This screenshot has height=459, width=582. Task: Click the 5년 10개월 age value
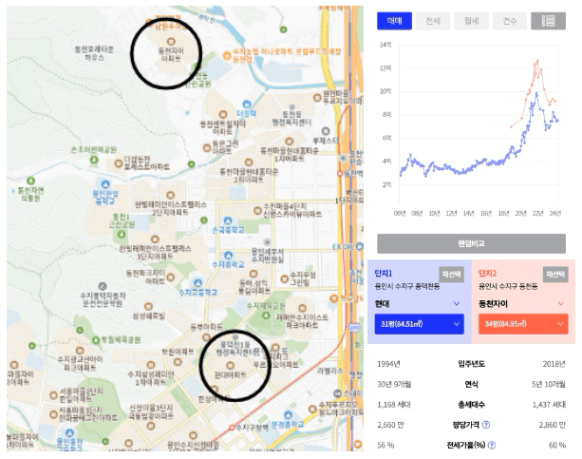pyautogui.click(x=548, y=384)
